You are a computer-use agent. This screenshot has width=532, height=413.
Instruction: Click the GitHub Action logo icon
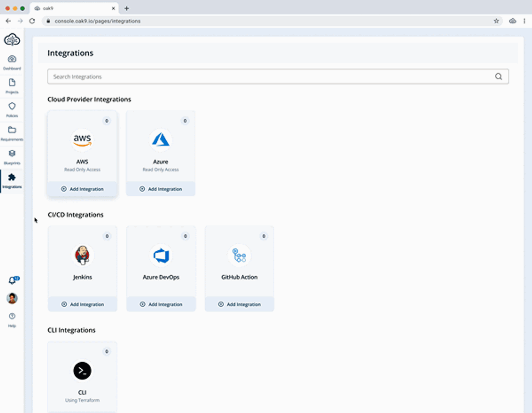[x=239, y=255]
